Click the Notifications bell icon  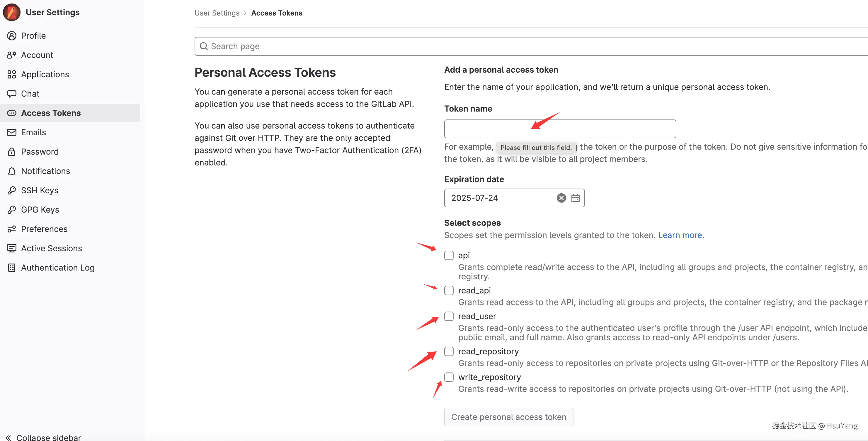[x=11, y=171]
